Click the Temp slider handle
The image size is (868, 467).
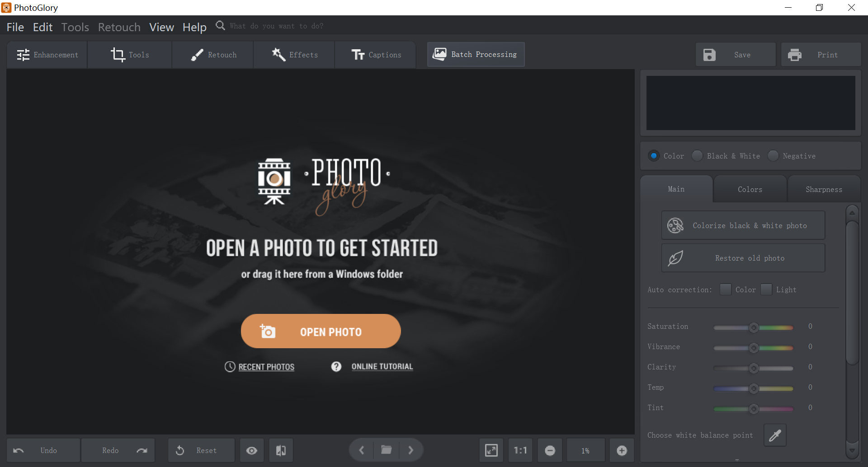(x=754, y=388)
